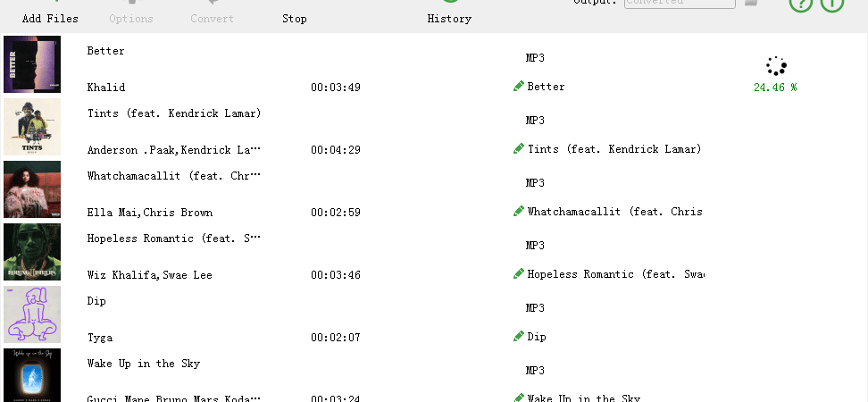Image resolution: width=868 pixels, height=402 pixels.
Task: Click Add Files in the toolbar
Action: point(50,19)
